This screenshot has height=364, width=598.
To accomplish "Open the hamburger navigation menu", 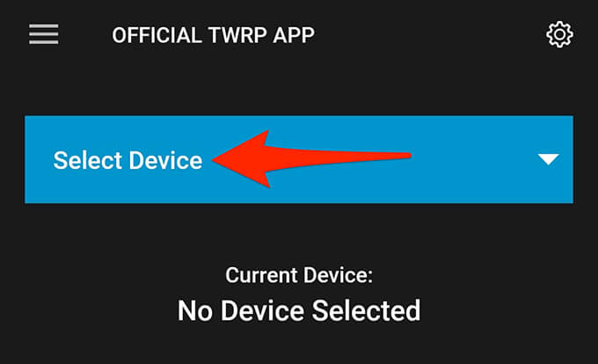I will point(44,34).
